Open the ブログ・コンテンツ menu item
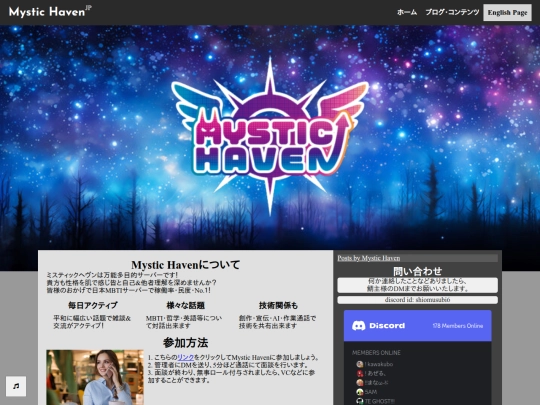 [x=452, y=12]
